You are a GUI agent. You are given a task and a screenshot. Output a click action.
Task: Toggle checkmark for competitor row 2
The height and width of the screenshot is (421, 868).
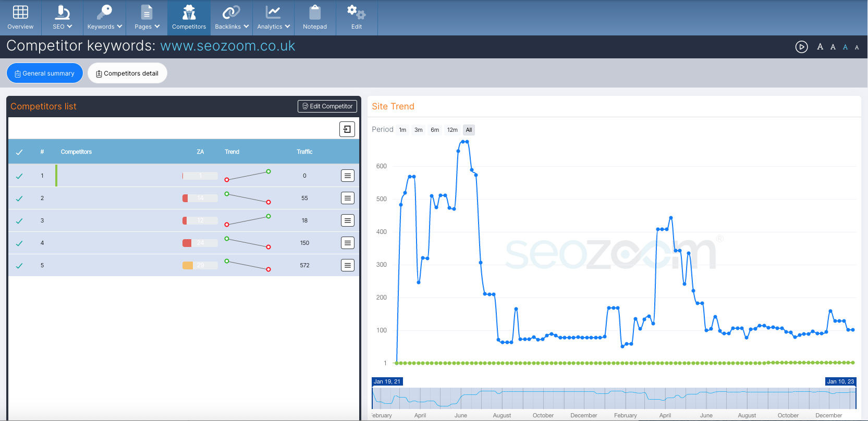point(19,199)
